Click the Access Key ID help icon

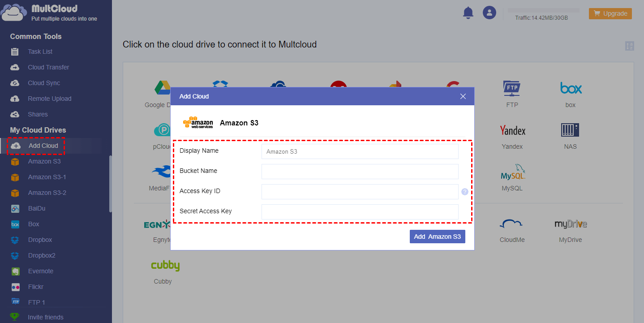[465, 192]
